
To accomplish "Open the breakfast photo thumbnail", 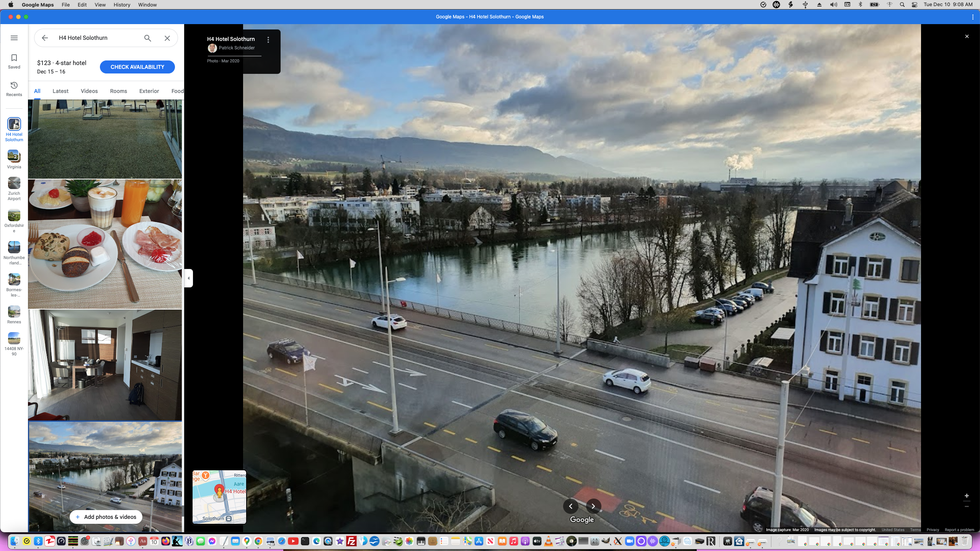I will tap(105, 244).
